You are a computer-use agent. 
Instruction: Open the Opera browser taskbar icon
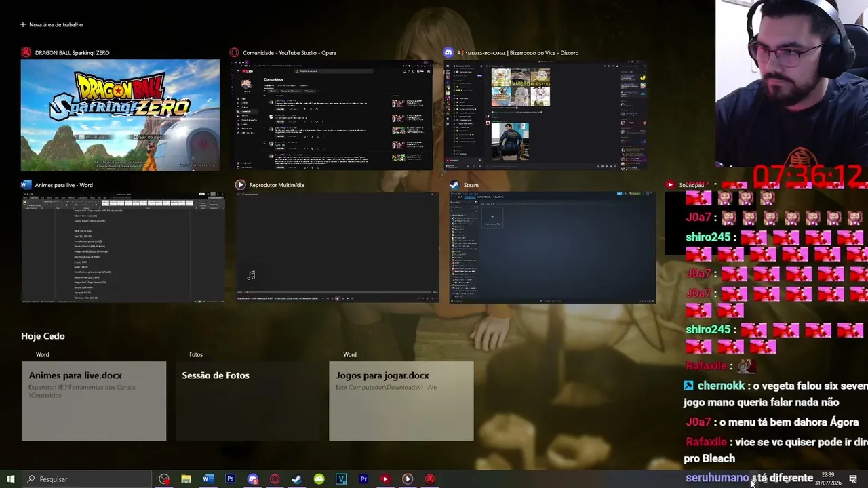click(275, 479)
